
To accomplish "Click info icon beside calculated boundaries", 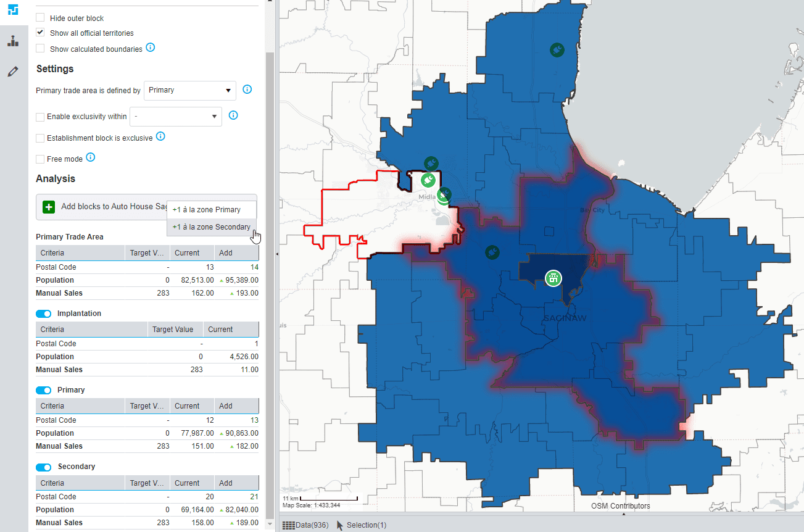I will tap(150, 48).
